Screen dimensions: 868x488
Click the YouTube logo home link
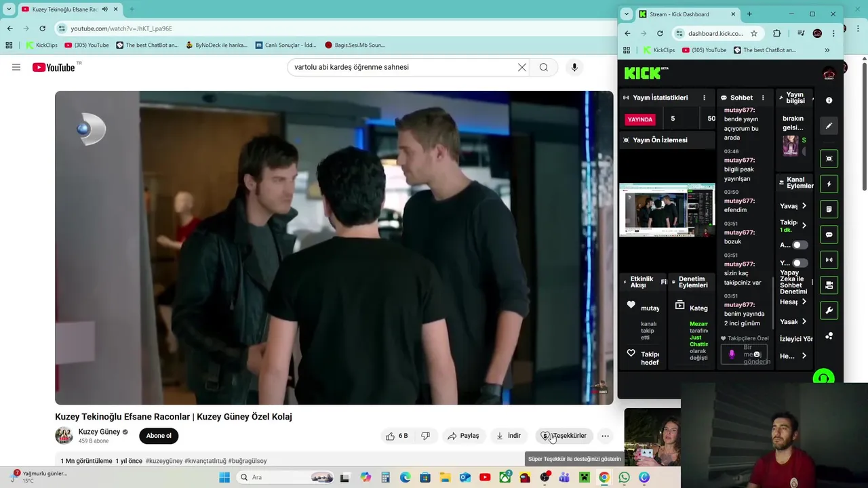point(54,67)
